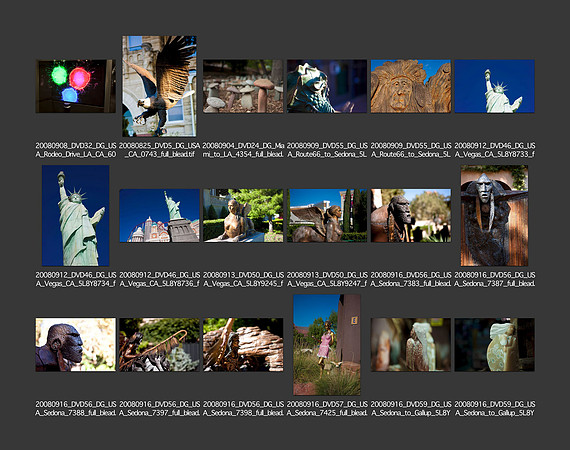This screenshot has height=450, width=570.
Task: Open Sedona_7397 bronze figure thumbnail
Action: coord(159,345)
